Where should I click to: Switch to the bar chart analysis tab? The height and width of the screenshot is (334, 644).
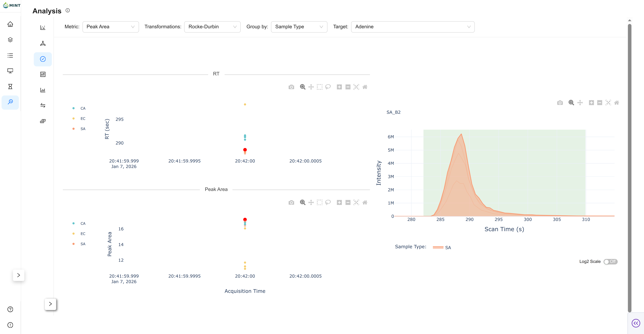[x=43, y=90]
